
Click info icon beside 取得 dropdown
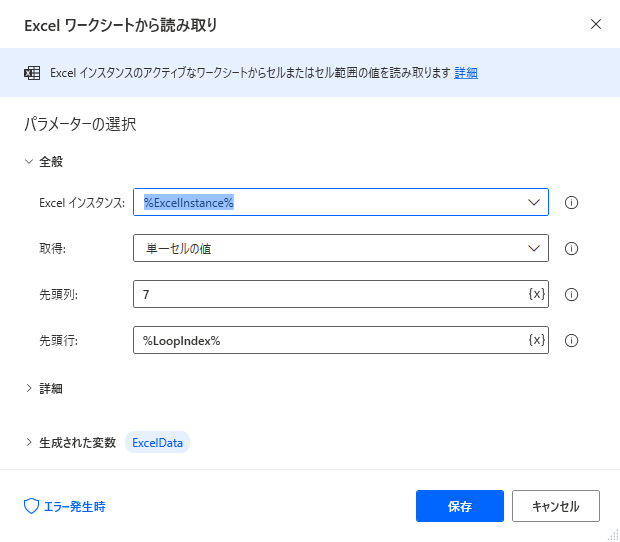[571, 248]
